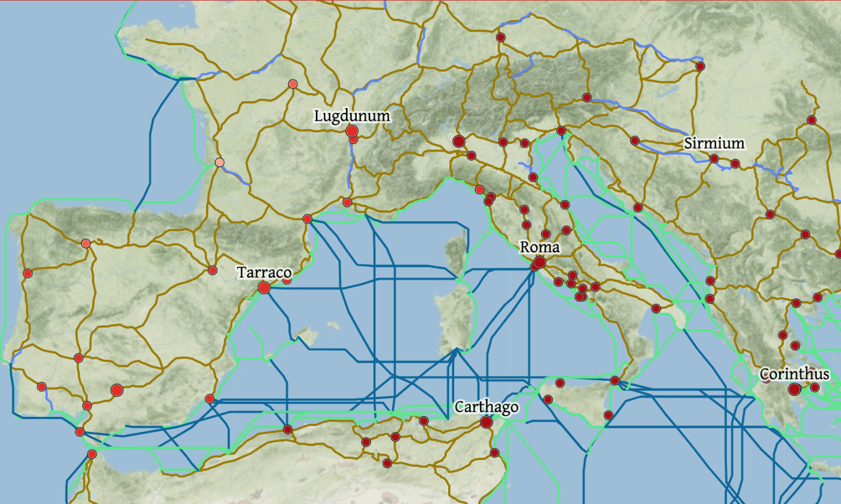841x504 pixels.
Task: Select the Carthago city marker
Action: (487, 422)
